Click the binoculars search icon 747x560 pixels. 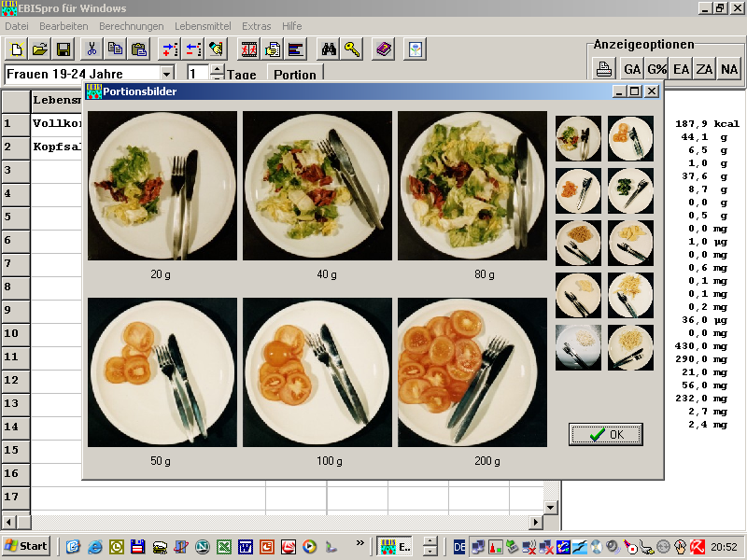point(328,49)
